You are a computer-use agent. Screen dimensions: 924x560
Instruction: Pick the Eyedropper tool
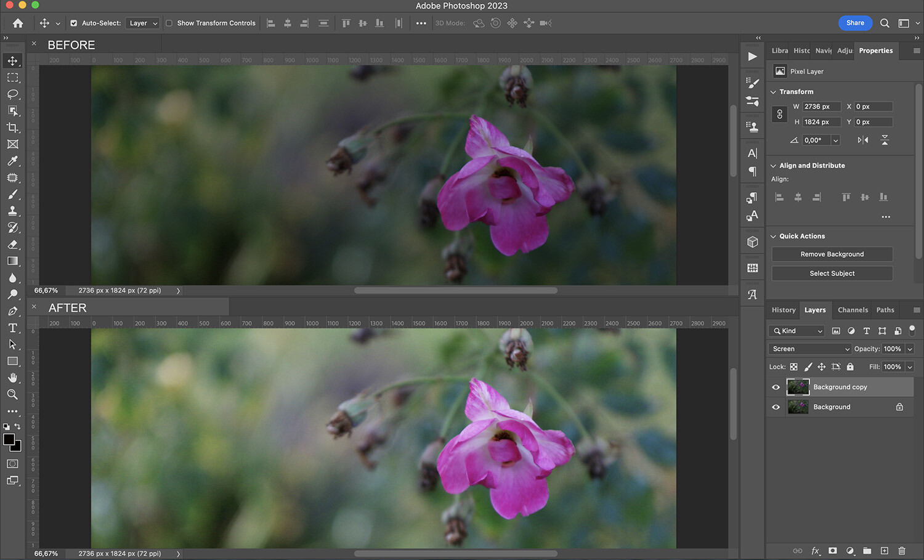[x=12, y=161]
